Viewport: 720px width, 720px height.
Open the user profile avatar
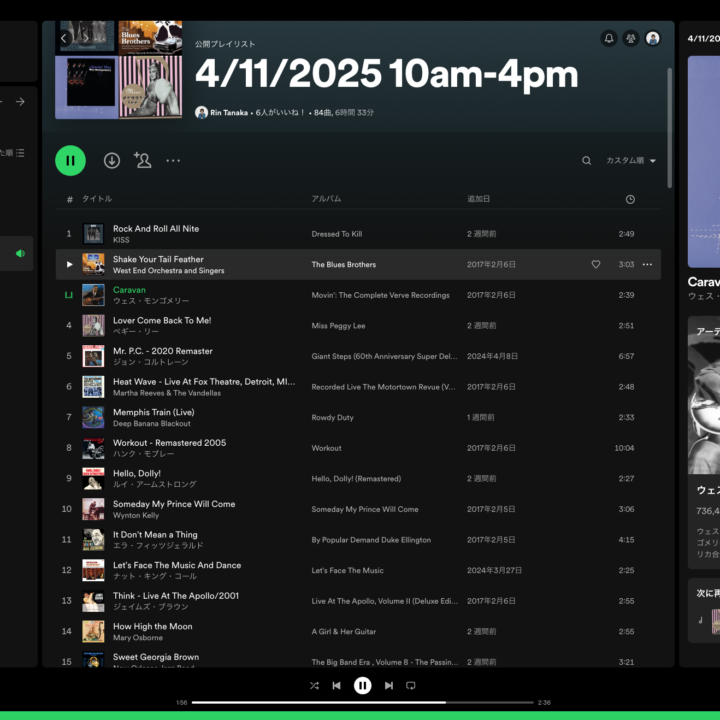pos(652,38)
